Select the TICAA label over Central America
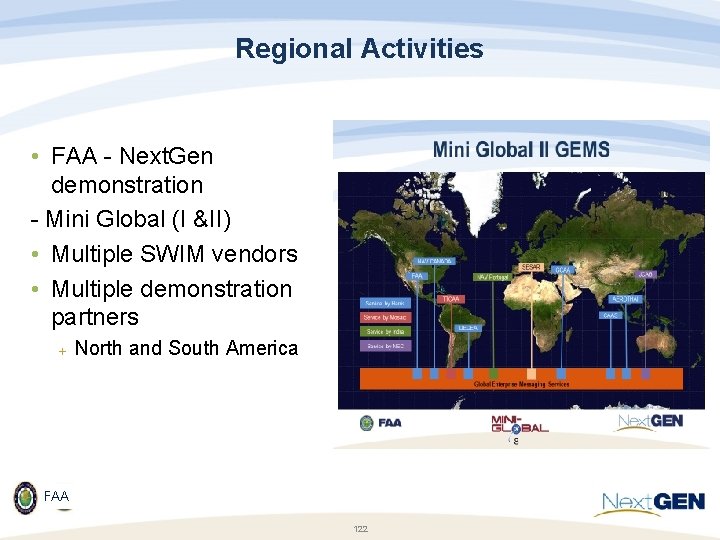 pyautogui.click(x=451, y=299)
